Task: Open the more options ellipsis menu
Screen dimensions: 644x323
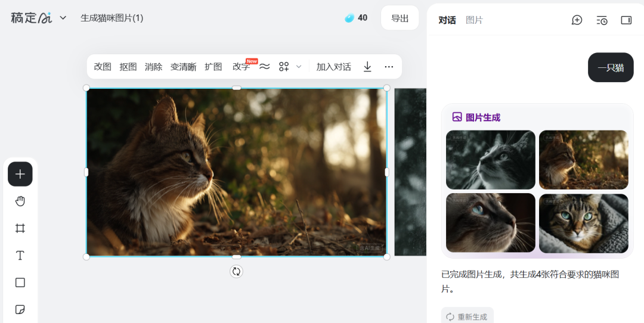Action: (x=389, y=67)
